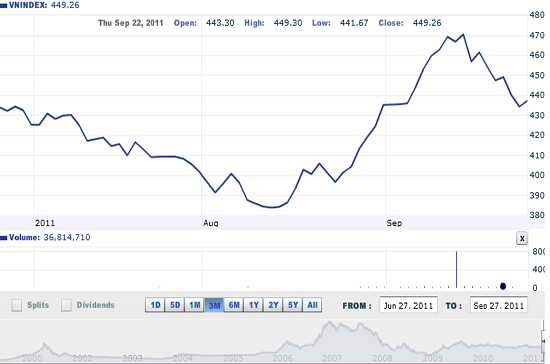The width and height of the screenshot is (550, 364).
Task: Select the 2Y time range
Action: point(273,305)
